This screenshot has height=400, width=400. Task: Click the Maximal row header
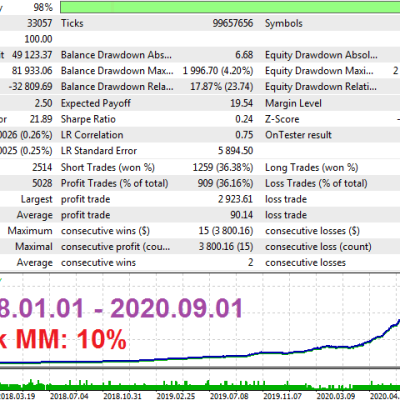point(34,247)
